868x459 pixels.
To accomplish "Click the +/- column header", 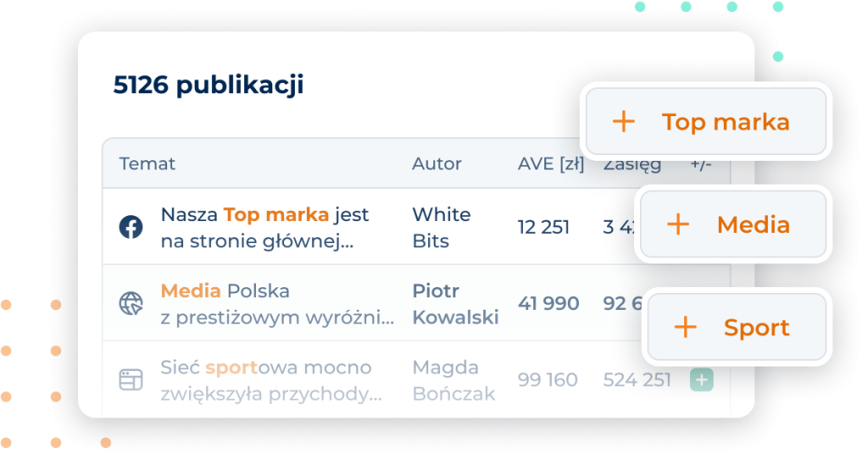I will point(701,163).
